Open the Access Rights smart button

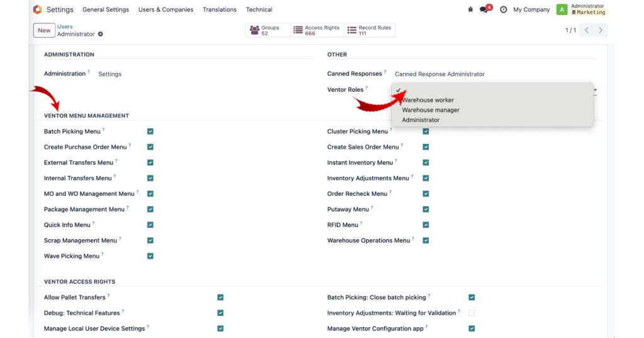(x=317, y=30)
